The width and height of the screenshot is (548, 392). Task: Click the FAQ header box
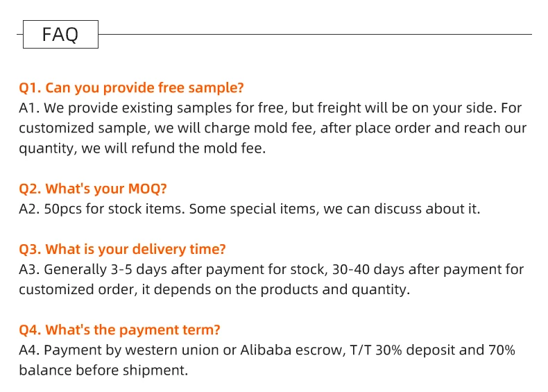click(x=60, y=34)
